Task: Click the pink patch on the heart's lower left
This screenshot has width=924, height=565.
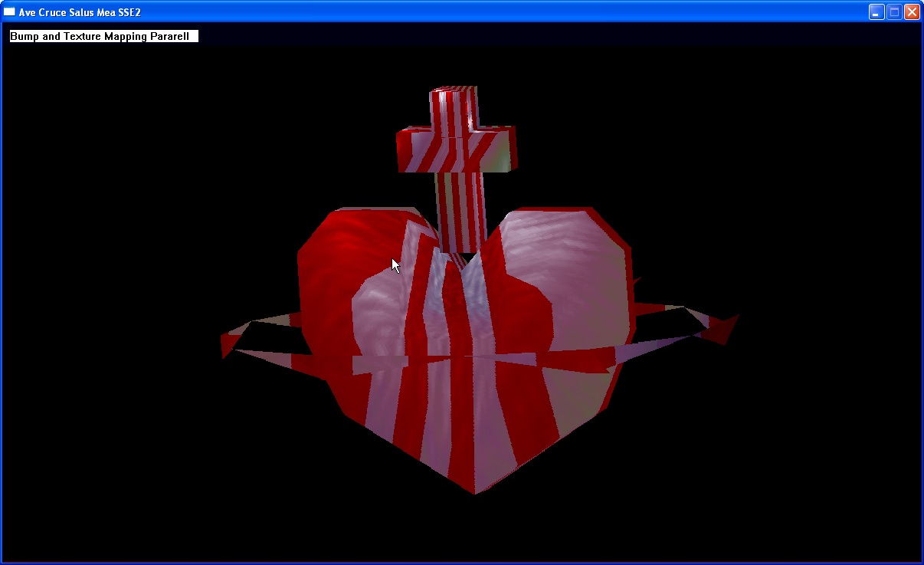Action: tap(379, 402)
